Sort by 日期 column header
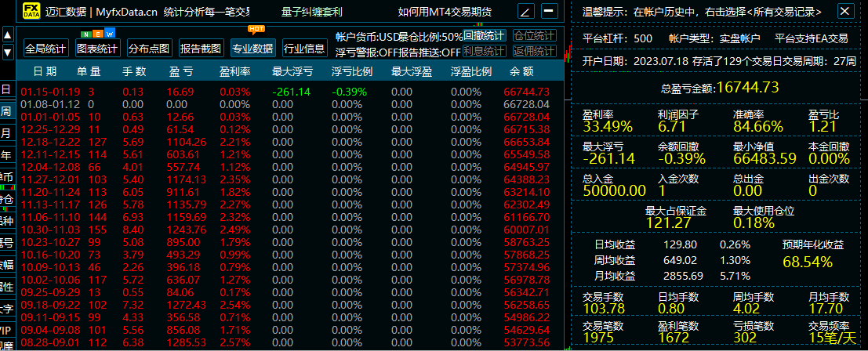Image resolution: width=868 pixels, height=351 pixels. pos(44,72)
